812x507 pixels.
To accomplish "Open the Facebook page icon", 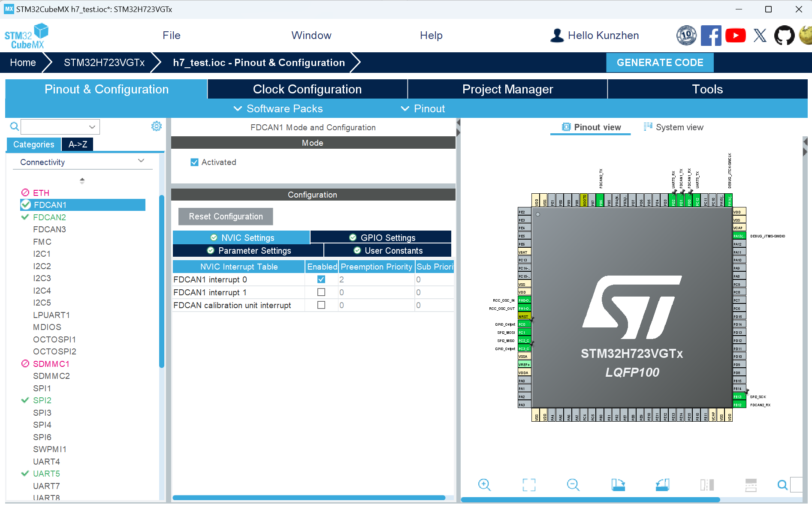I will coord(710,36).
